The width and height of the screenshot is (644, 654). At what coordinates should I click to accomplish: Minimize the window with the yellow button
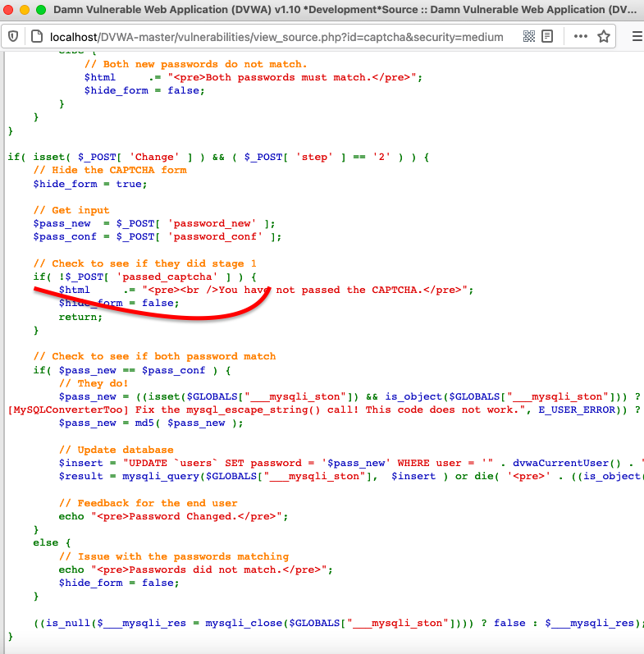[x=25, y=10]
